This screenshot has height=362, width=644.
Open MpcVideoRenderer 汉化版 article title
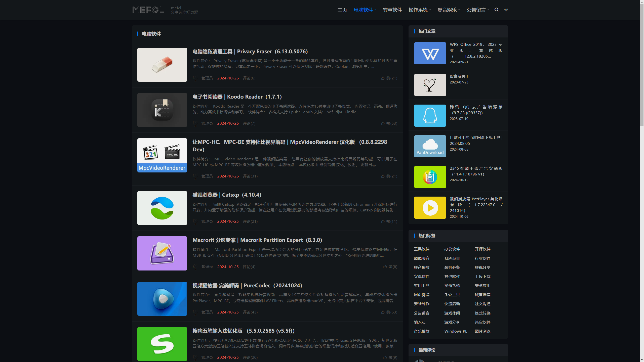290,146
